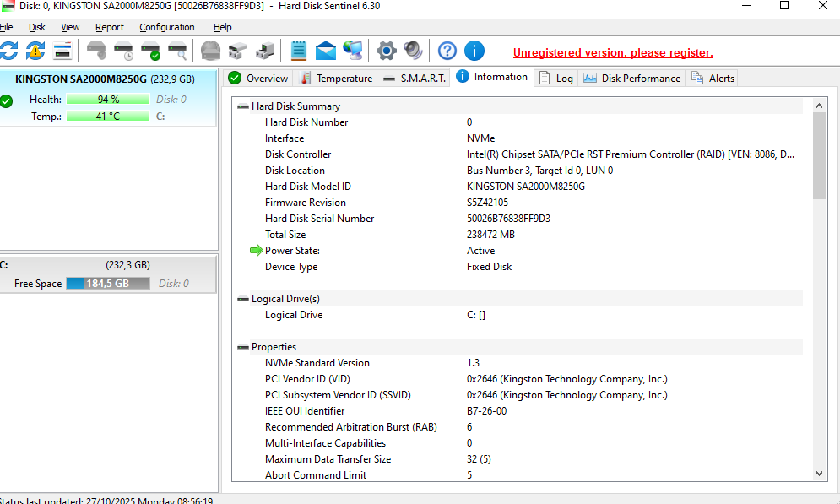Click the blue refresh disk information icon
Screen dimensions: 840x504
pyautogui.click(x=8, y=51)
